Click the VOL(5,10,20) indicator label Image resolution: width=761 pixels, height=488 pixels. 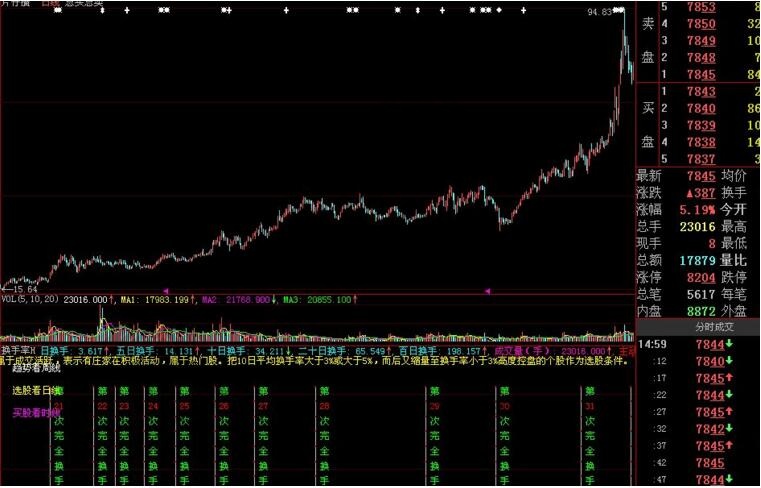tap(29, 299)
